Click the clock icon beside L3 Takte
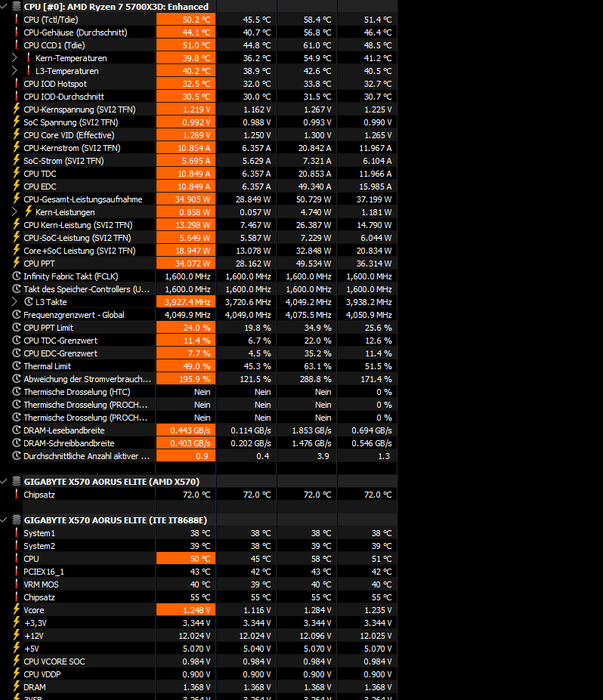Viewport: 603px width, 700px height. [29, 302]
